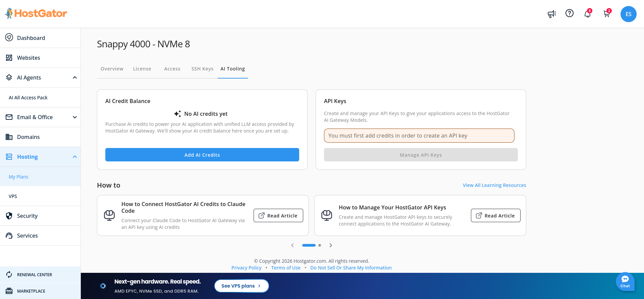The width and height of the screenshot is (644, 299).
Task: Click the sparkle icon beside No AI credits
Action: 177,114
